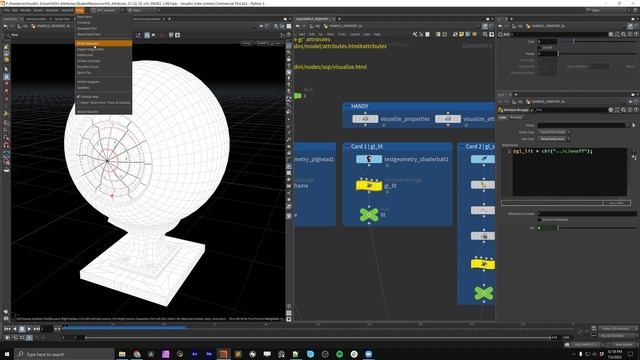Jump to first frame in playbar
The height and width of the screenshot is (360, 640).
pos(7,329)
